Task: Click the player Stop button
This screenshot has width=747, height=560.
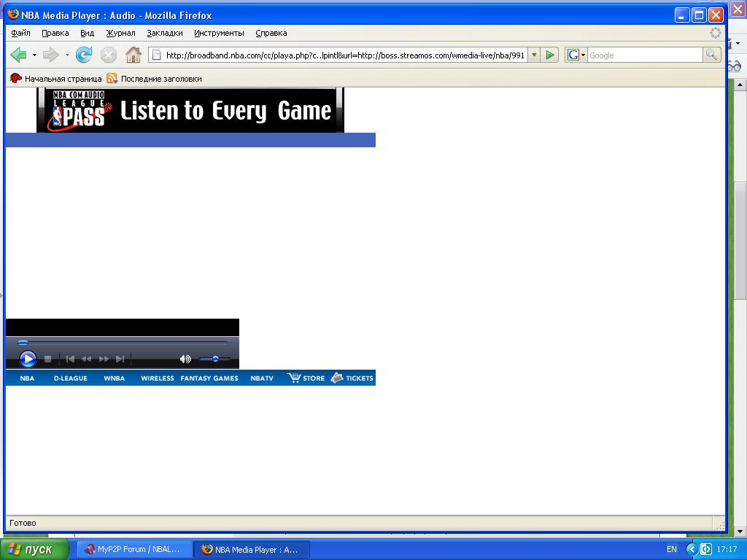Action: click(x=47, y=359)
